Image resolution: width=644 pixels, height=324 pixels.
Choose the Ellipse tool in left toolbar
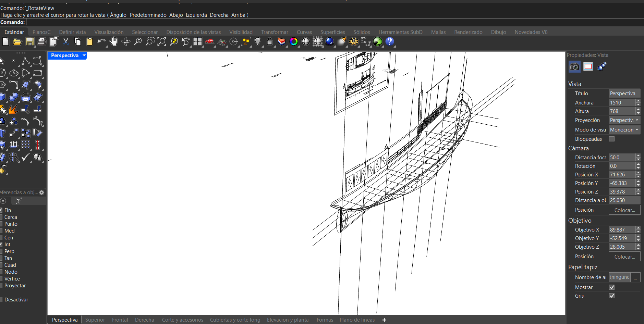(x=14, y=73)
